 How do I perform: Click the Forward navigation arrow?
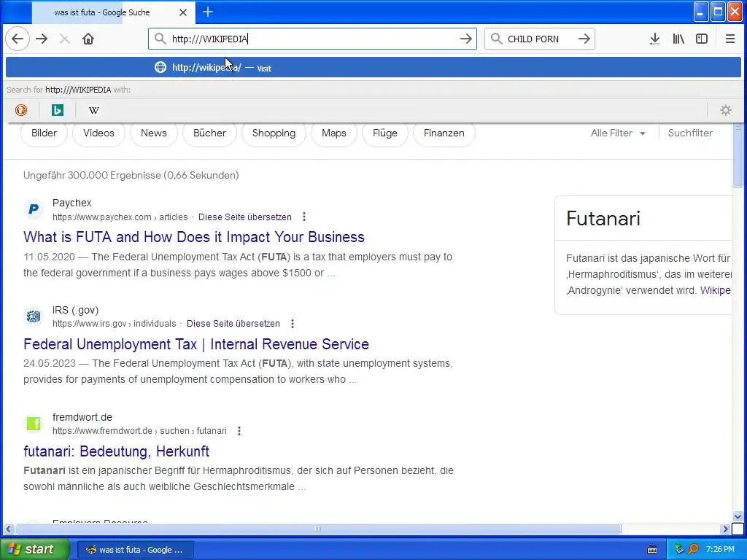[x=42, y=39]
